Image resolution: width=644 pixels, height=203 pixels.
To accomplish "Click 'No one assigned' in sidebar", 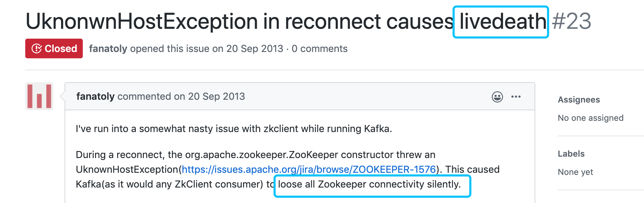I will 590,118.
